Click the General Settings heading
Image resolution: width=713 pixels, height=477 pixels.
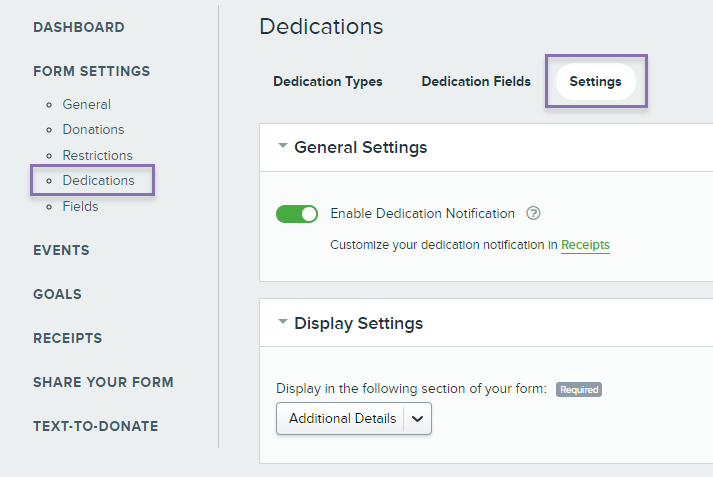[x=361, y=147]
